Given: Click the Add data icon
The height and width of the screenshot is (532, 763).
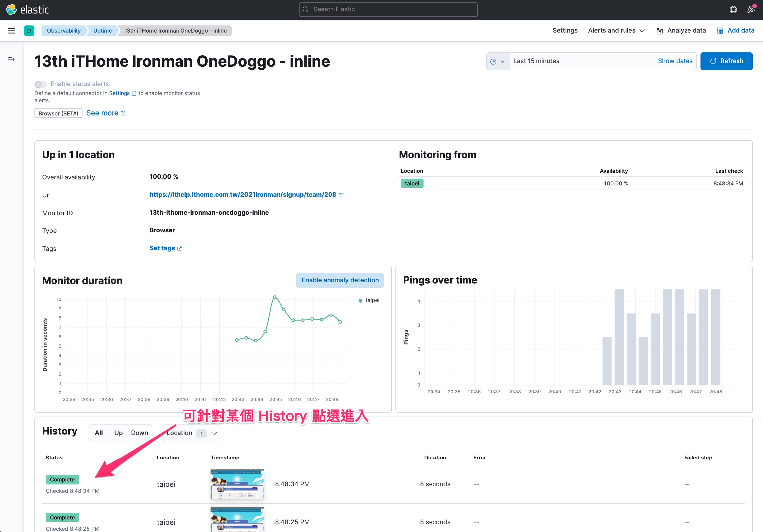Looking at the screenshot, I should pyautogui.click(x=720, y=31).
